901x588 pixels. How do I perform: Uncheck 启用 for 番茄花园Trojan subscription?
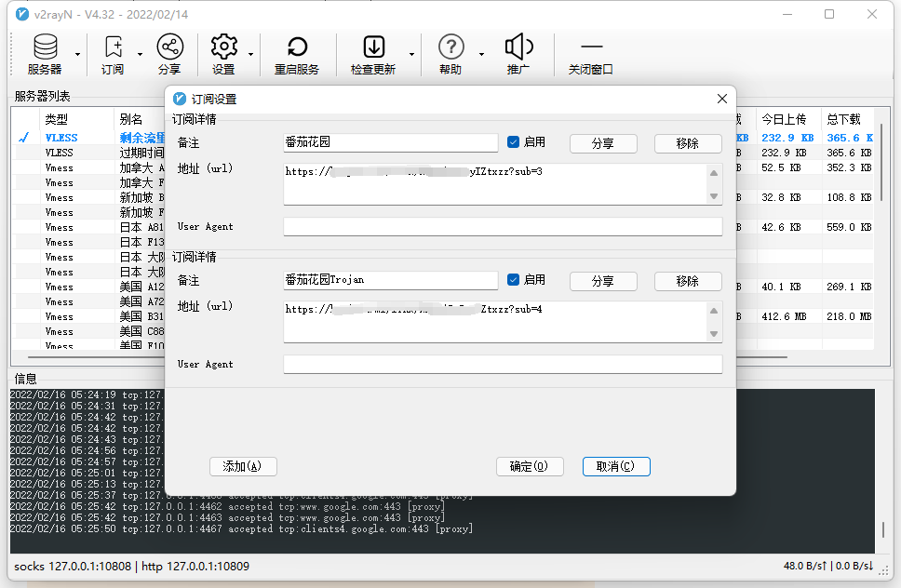[513, 280]
